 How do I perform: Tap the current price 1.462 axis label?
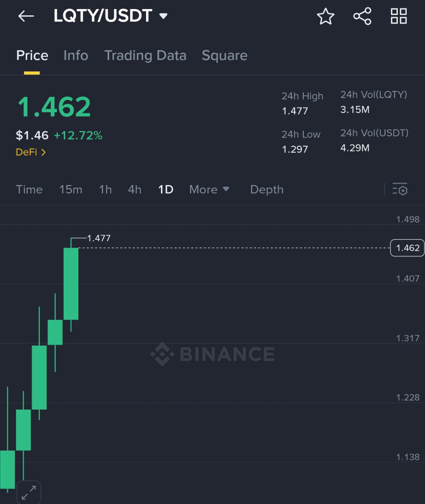[407, 248]
